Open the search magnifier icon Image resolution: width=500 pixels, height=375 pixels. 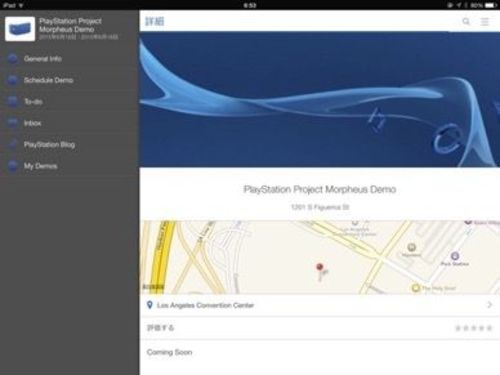coord(466,22)
